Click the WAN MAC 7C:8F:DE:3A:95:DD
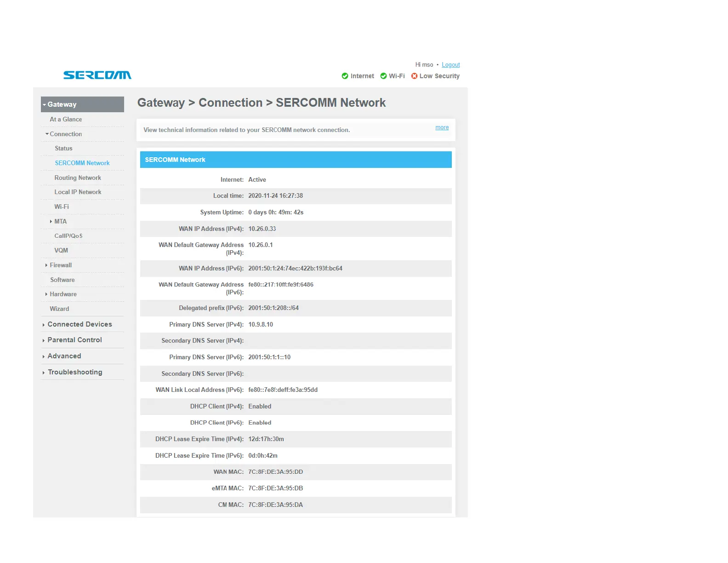The image size is (728, 563). [276, 471]
